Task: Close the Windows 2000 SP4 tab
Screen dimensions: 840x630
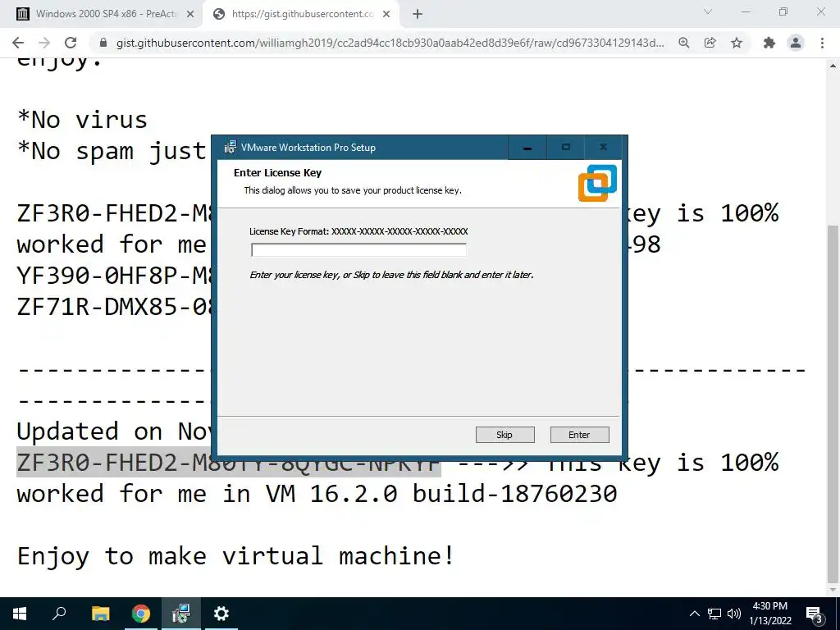Action: click(x=189, y=14)
